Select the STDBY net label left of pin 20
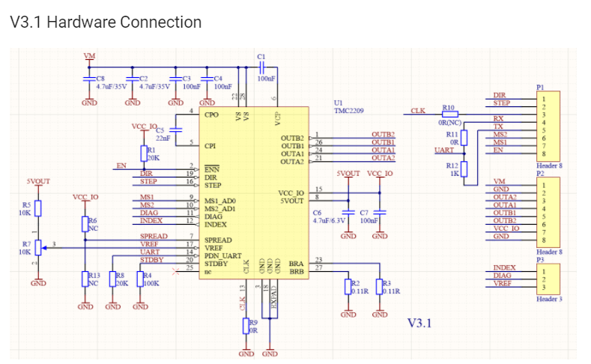The image size is (591, 364). pyautogui.click(x=152, y=260)
